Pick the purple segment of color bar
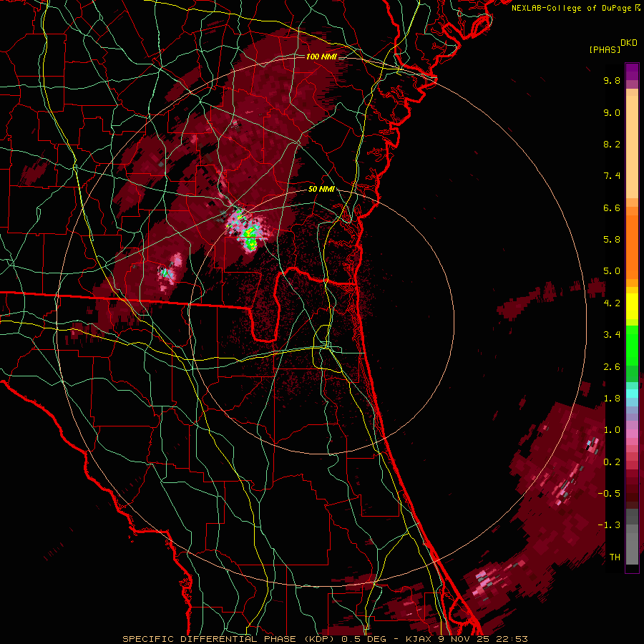Image resolution: width=644 pixels, height=644 pixels. 632,72
